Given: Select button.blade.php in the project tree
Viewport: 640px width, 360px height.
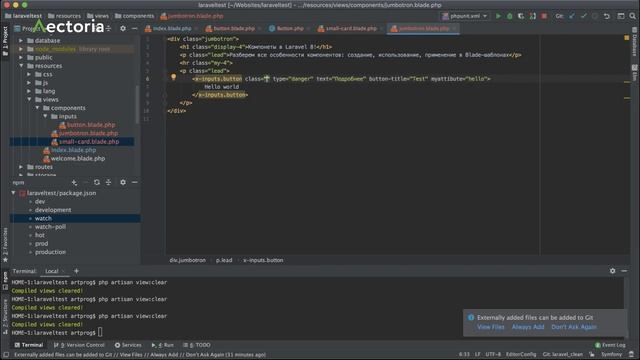Looking at the screenshot, I should coord(87,124).
